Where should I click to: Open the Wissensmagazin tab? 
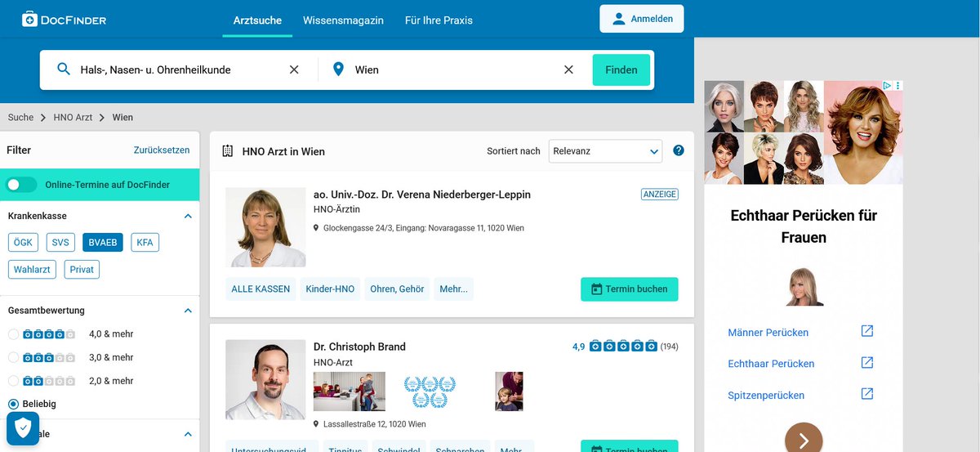pyautogui.click(x=343, y=20)
